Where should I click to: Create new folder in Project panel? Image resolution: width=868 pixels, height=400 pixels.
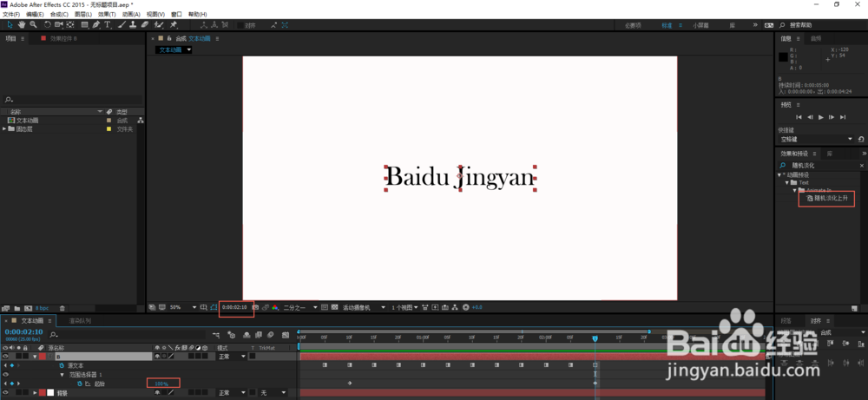click(17, 308)
